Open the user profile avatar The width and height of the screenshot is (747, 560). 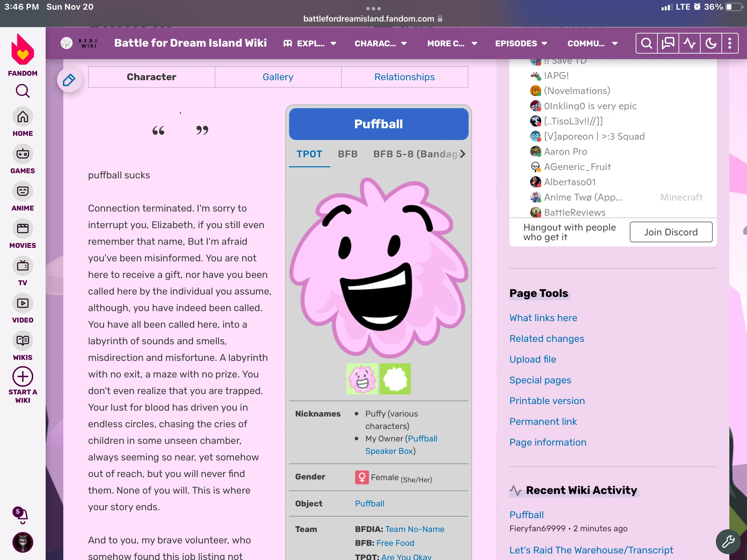[x=23, y=542]
